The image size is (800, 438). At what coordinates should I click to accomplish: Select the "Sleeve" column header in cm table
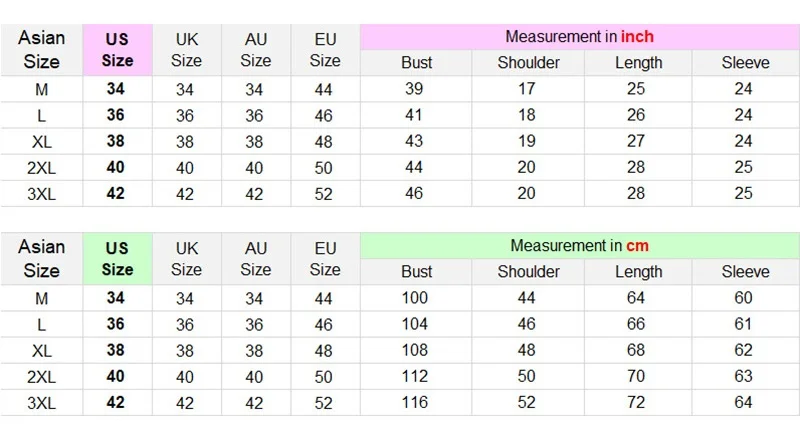(x=745, y=272)
